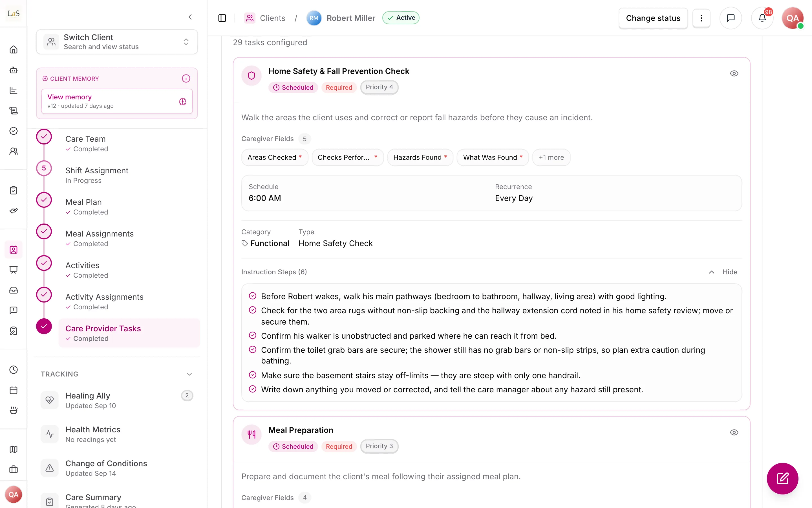The image size is (812, 508).
Task: Click the Change status button
Action: tap(653, 18)
